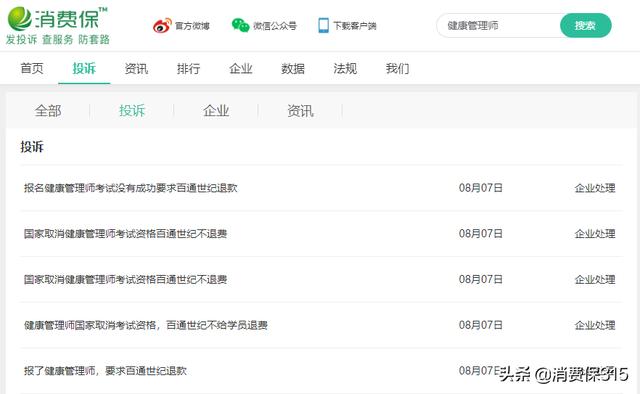
Task: Open the 我们 navigation item
Action: point(398,68)
